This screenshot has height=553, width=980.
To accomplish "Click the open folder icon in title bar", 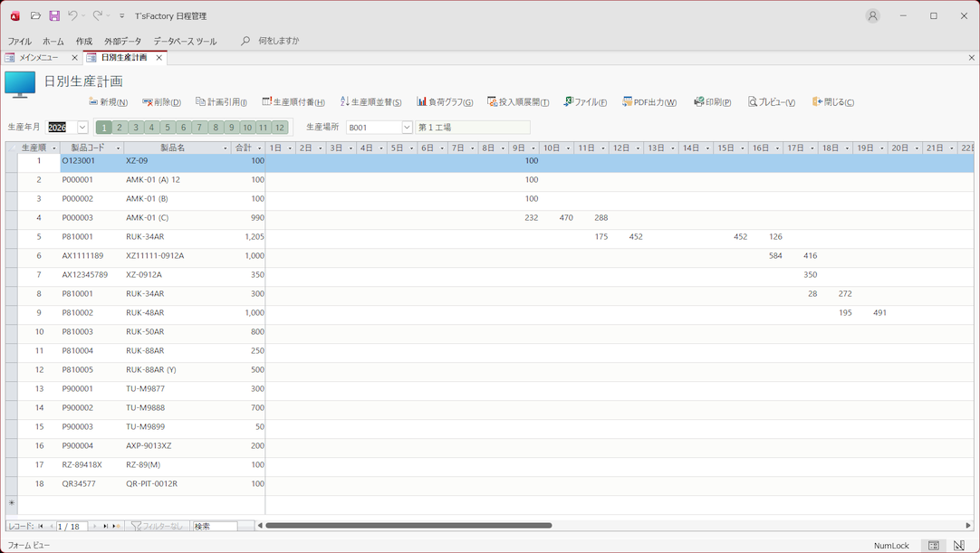I will 35,15.
